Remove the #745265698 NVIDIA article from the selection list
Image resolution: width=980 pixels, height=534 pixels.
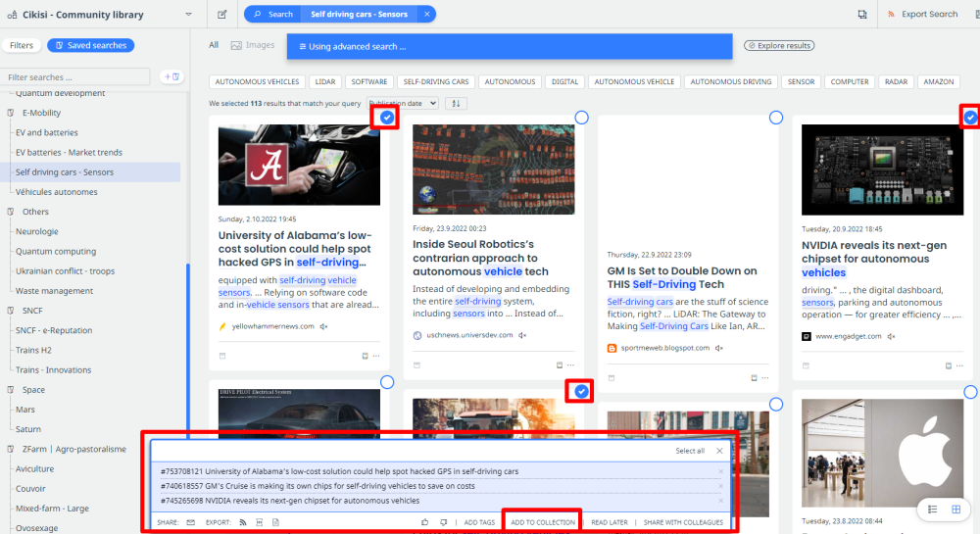[720, 501]
